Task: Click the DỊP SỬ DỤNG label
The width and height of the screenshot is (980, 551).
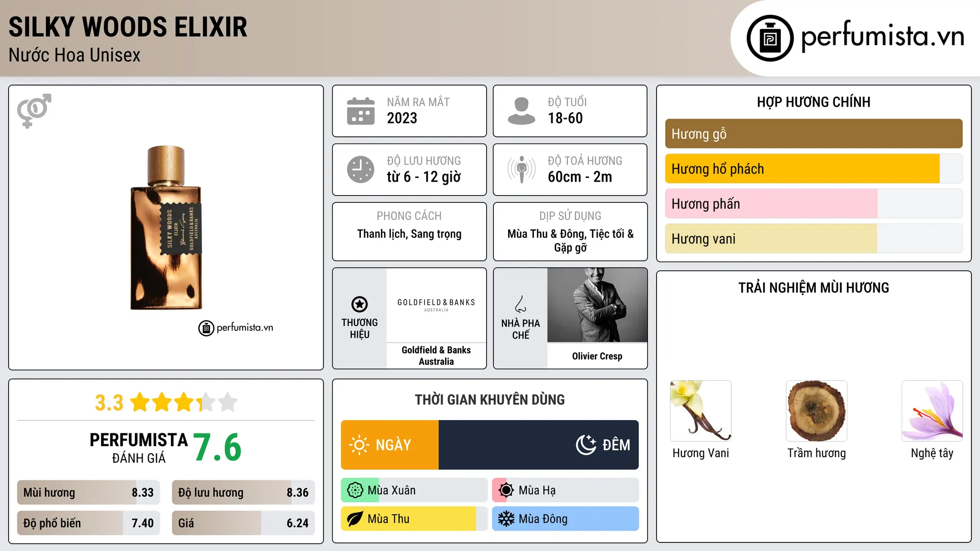Action: pos(570,216)
